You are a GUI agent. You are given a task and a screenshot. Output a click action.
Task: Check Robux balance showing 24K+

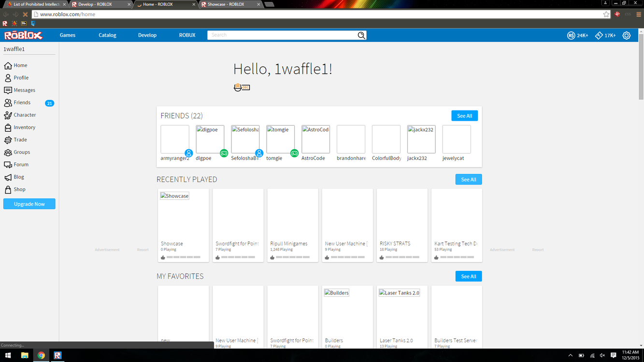[x=577, y=35]
